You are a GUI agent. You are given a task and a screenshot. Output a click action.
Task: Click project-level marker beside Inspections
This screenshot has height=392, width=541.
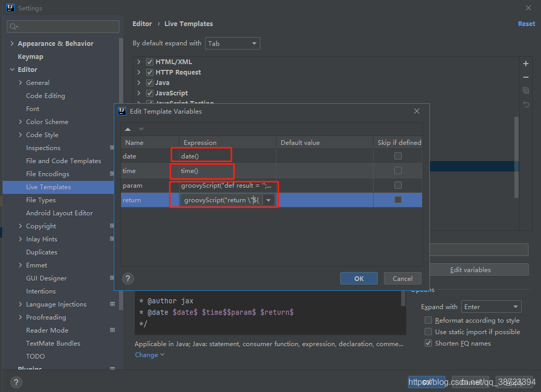[x=112, y=148]
